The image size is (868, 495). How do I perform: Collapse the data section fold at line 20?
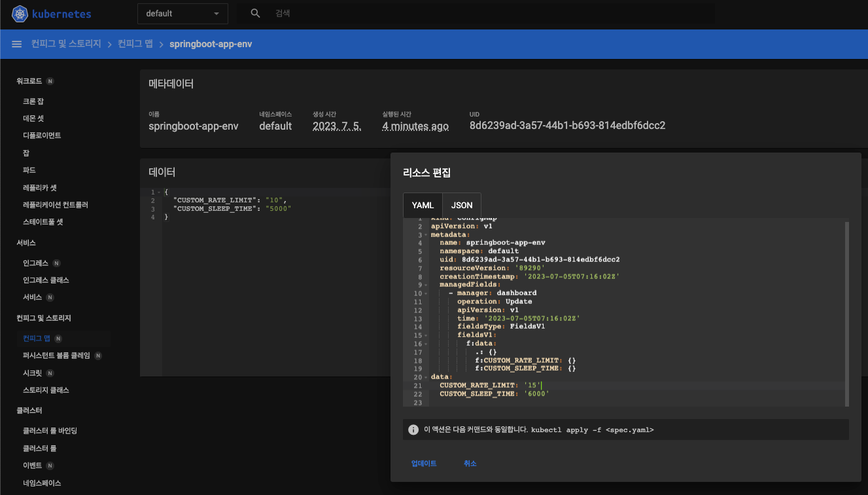tap(425, 377)
